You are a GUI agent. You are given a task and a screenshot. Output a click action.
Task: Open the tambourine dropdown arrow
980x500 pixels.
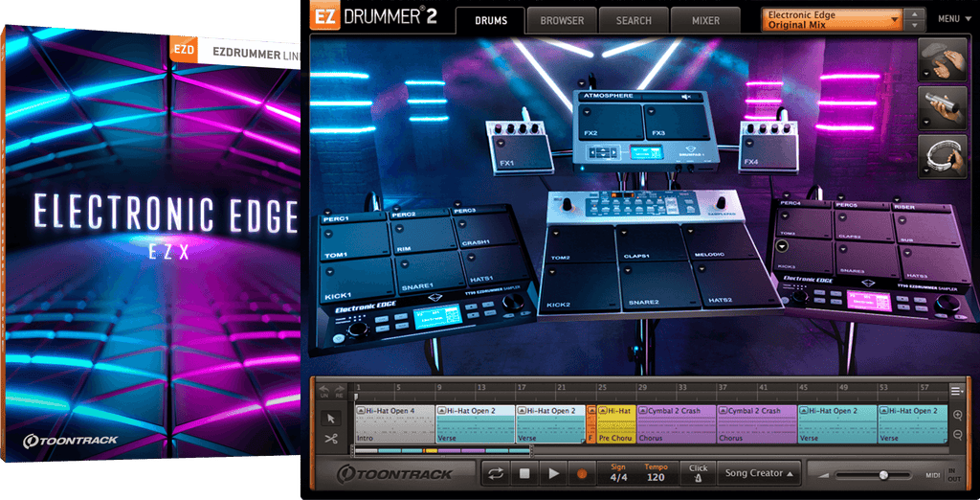click(925, 170)
